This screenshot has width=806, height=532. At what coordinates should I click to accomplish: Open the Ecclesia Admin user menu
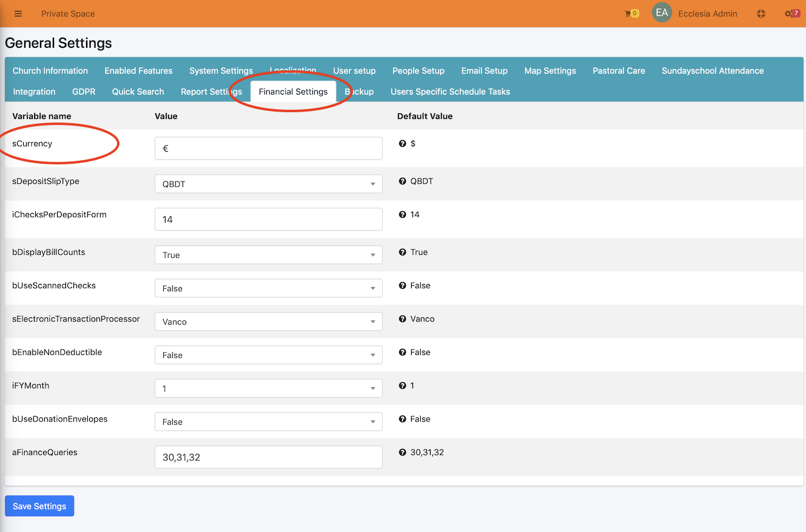tap(708, 13)
